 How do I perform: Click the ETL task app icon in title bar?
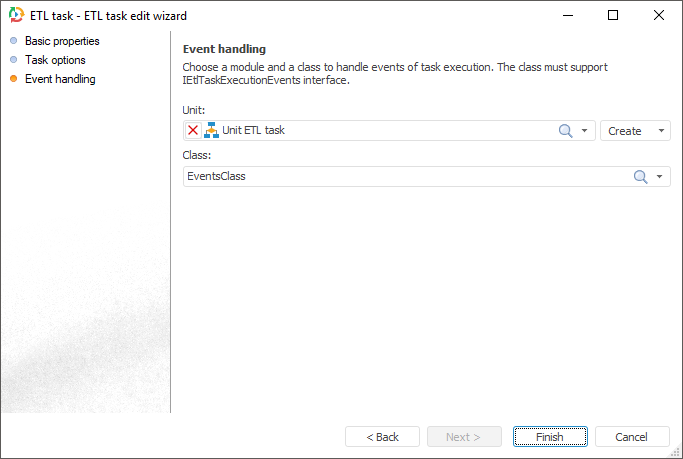coord(17,16)
